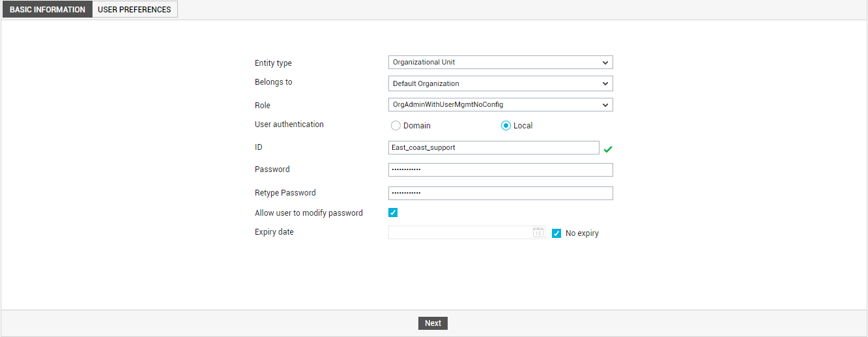Select the Local authentication radio button
868x337 pixels.
(506, 126)
